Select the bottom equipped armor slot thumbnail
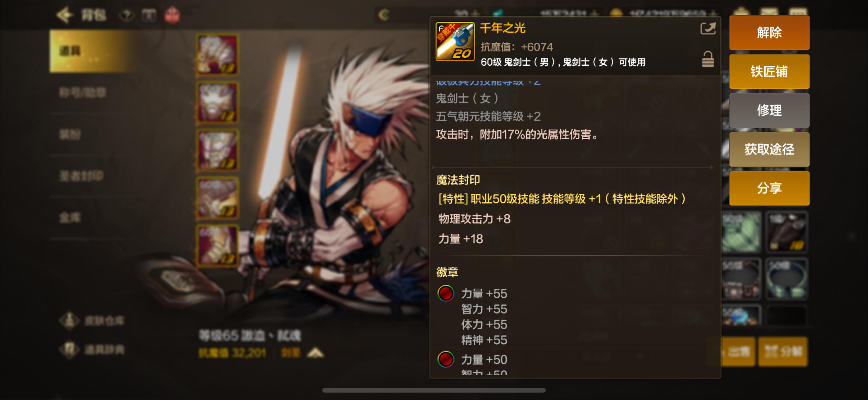868x400 pixels. (x=218, y=246)
